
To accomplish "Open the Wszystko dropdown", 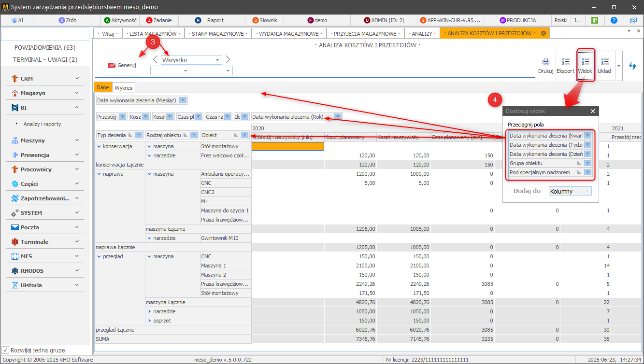I will [x=218, y=60].
